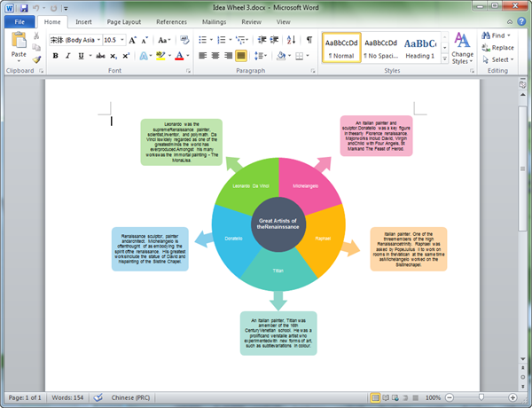
Task: Center align the paragraph
Action: [x=215, y=55]
